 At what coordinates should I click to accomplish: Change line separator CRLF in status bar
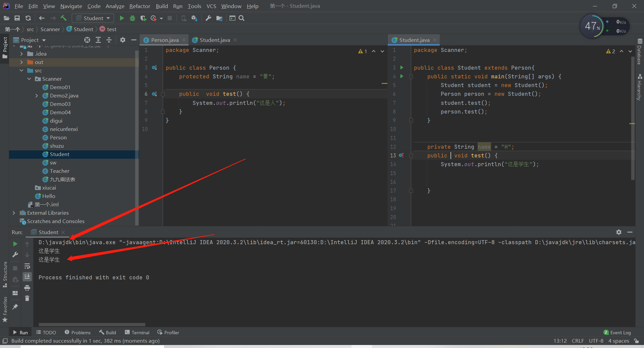578,341
